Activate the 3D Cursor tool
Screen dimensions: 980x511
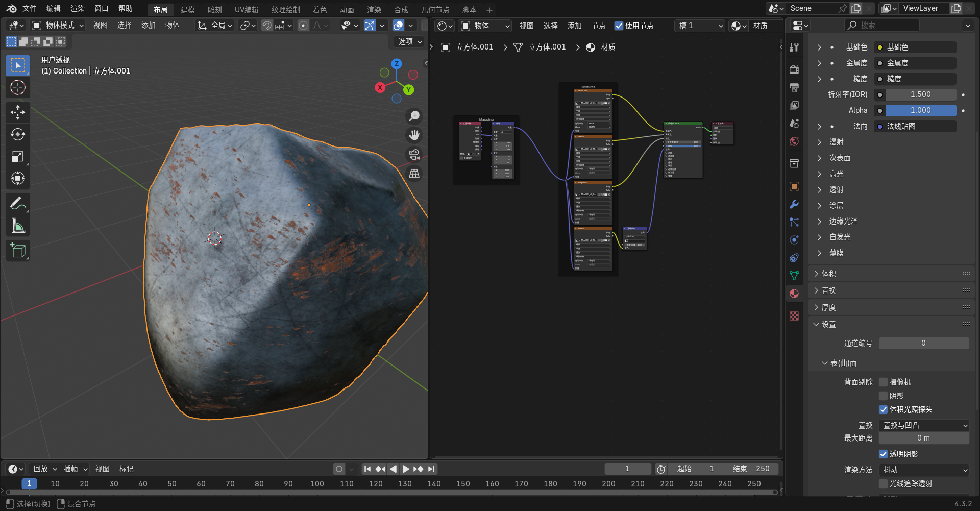pyautogui.click(x=18, y=87)
